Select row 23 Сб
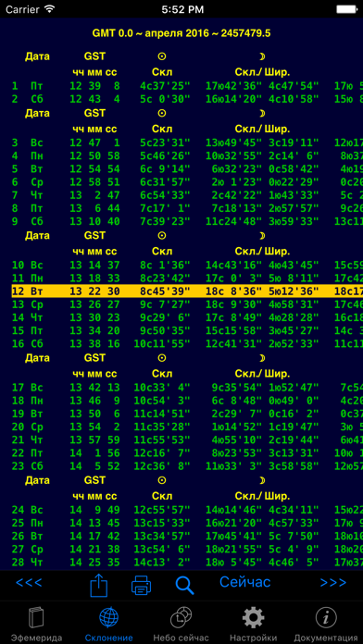This screenshot has width=363, height=644. coord(187,466)
